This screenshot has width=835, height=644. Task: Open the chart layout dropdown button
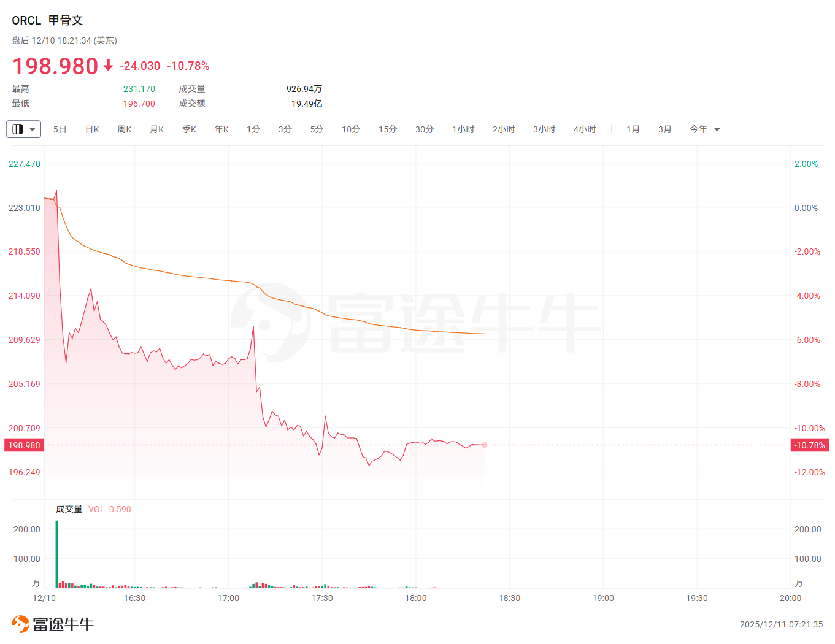click(x=23, y=129)
